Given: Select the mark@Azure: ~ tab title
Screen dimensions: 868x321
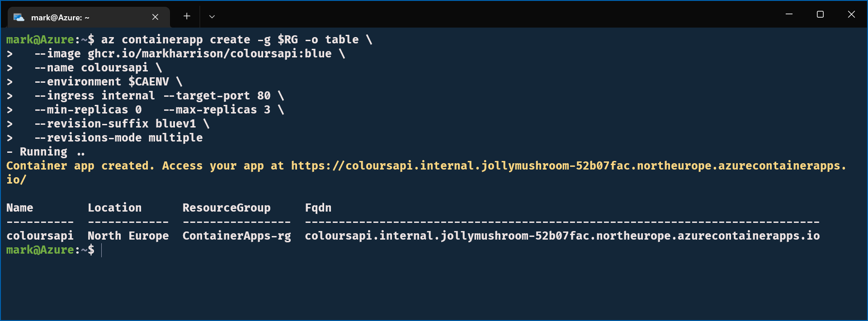Looking at the screenshot, I should click(x=60, y=18).
